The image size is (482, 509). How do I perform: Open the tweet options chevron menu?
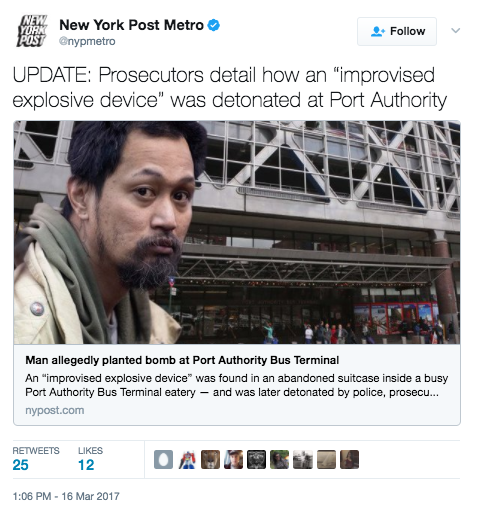(455, 31)
